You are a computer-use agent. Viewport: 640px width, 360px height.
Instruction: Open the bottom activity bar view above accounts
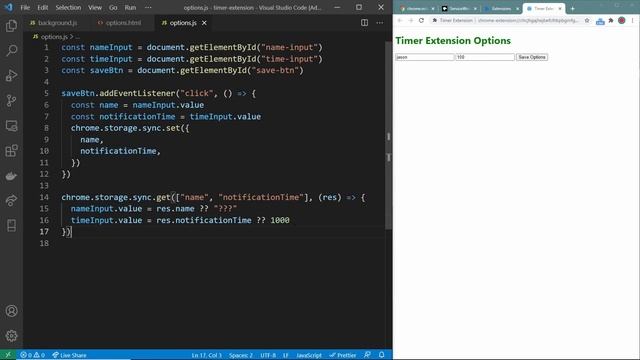pyautogui.click(x=11, y=225)
